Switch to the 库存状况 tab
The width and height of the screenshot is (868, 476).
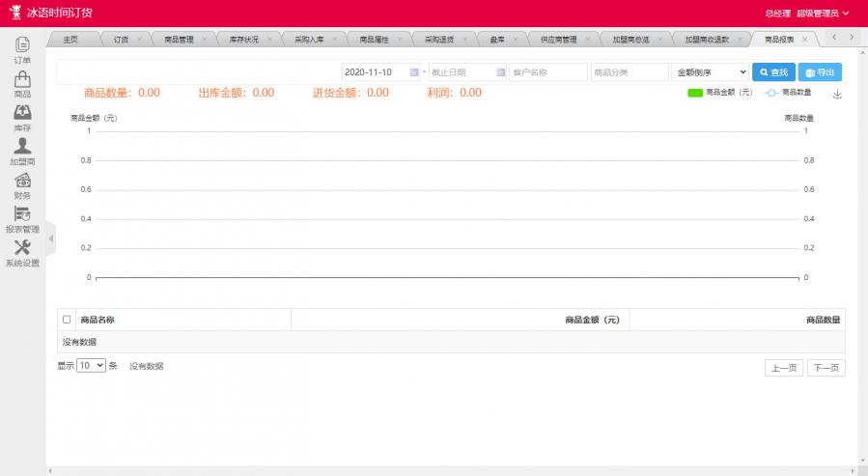click(242, 40)
